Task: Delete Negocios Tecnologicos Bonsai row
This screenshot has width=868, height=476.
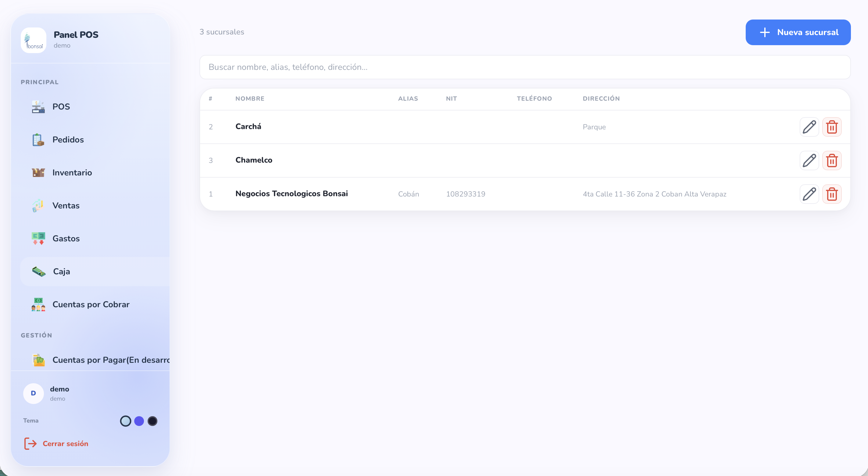Action: point(832,194)
